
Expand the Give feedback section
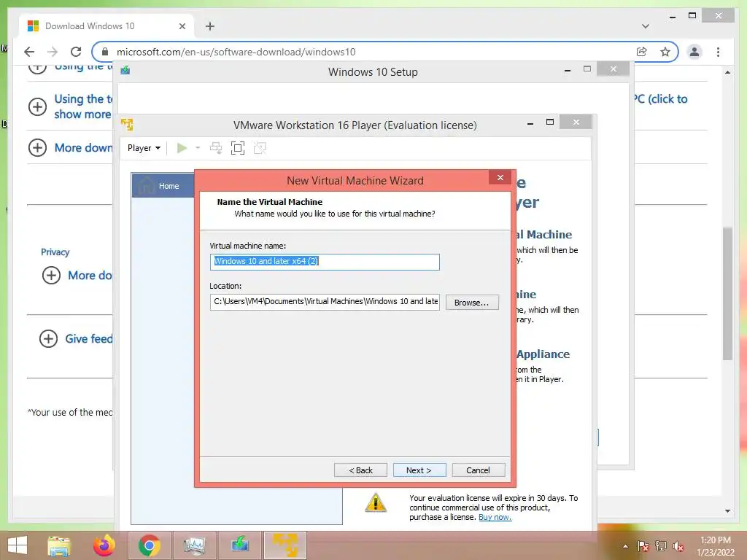point(48,338)
